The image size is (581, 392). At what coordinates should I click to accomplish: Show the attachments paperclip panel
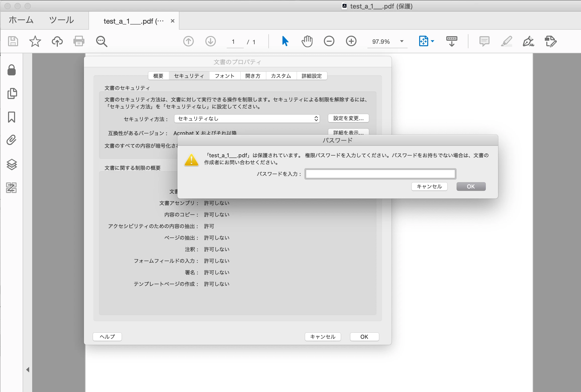point(12,140)
